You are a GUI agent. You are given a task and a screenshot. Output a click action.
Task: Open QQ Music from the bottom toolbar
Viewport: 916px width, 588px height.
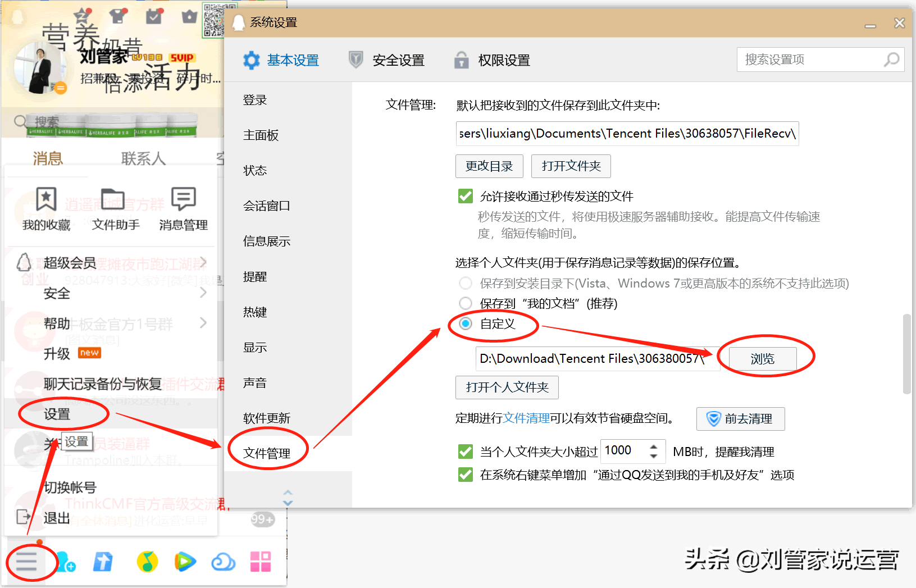[x=147, y=562]
